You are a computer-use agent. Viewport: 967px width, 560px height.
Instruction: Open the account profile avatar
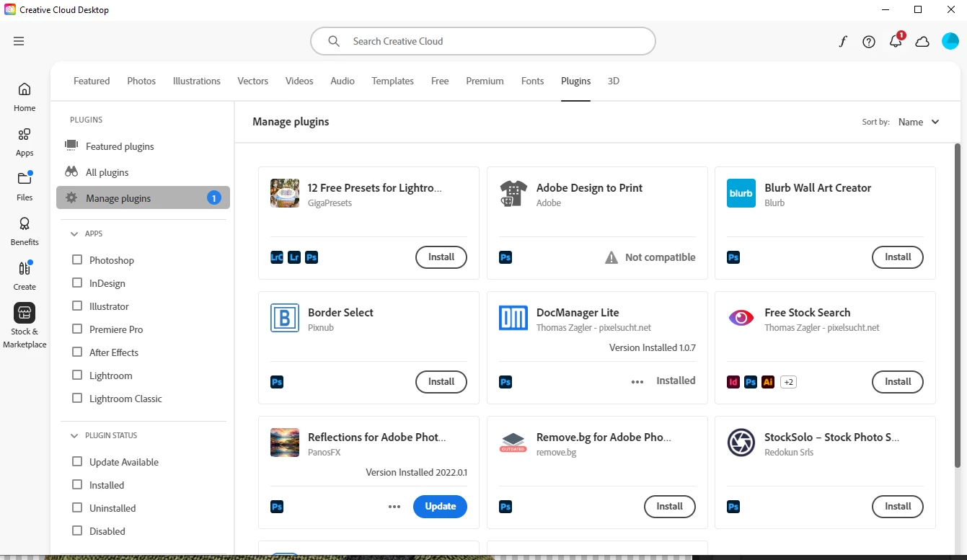click(x=950, y=41)
